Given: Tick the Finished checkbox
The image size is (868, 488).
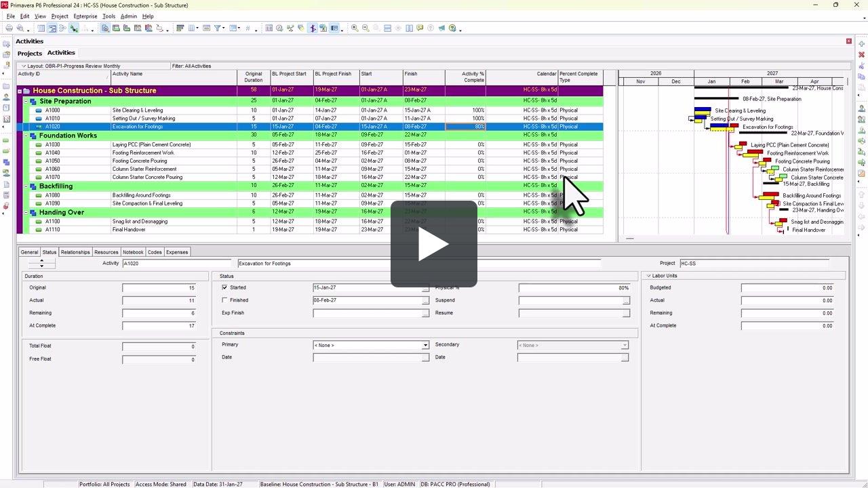Looking at the screenshot, I should pyautogui.click(x=224, y=300).
